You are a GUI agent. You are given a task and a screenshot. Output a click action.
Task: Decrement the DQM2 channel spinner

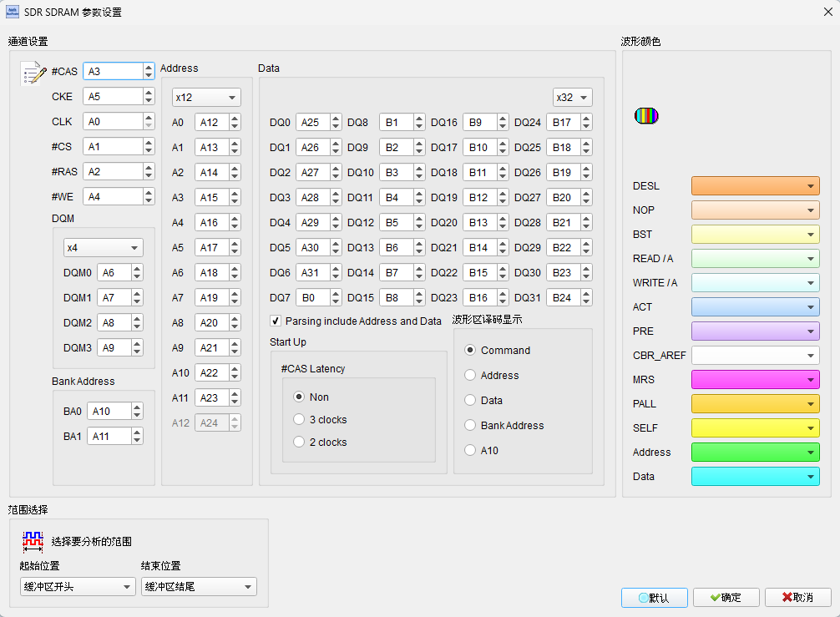(x=137, y=326)
